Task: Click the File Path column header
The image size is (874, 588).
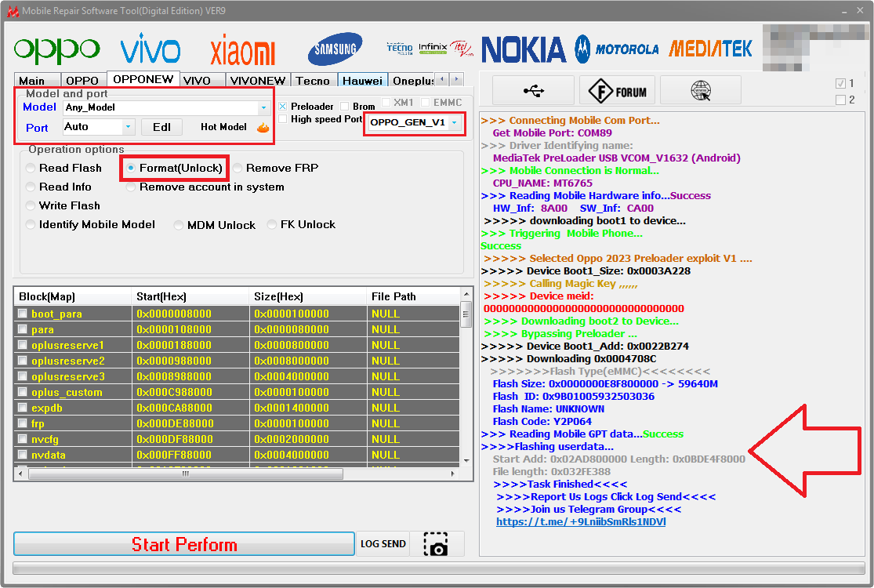Action: pyautogui.click(x=413, y=296)
